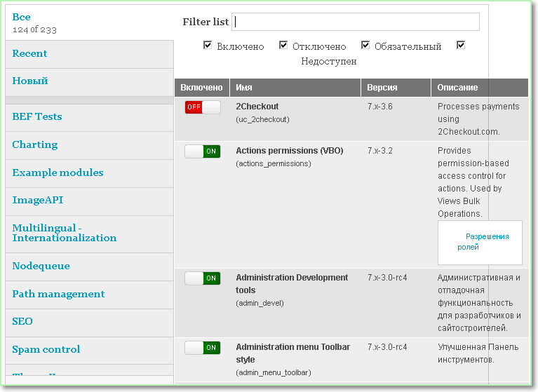Screen dimensions: 538x392
Task: Toggle the 2Checkout module switch on
Action: 202,107
